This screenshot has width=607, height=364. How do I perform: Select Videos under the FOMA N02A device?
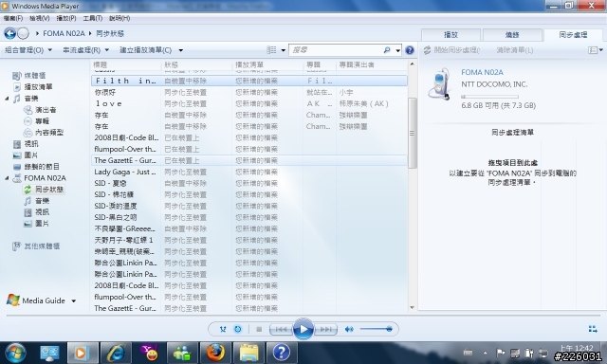pyautogui.click(x=36, y=212)
